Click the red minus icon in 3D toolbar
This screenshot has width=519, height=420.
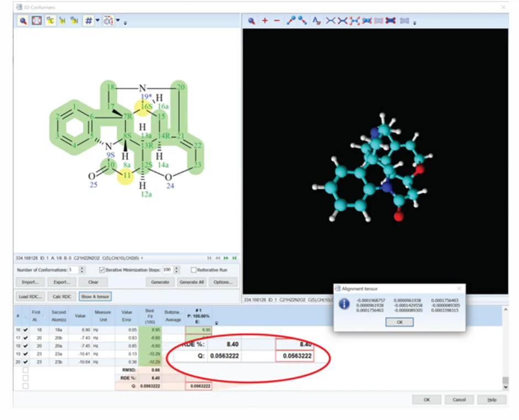(x=277, y=21)
